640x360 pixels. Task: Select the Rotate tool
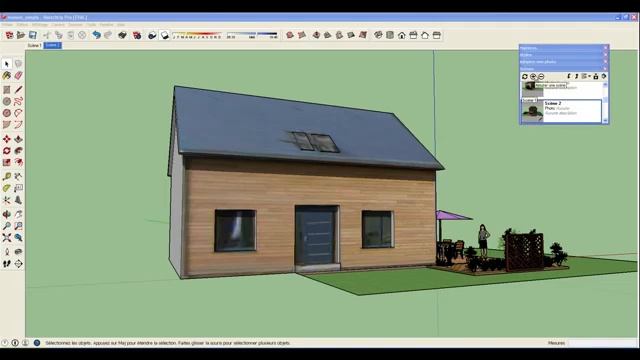tap(7, 151)
